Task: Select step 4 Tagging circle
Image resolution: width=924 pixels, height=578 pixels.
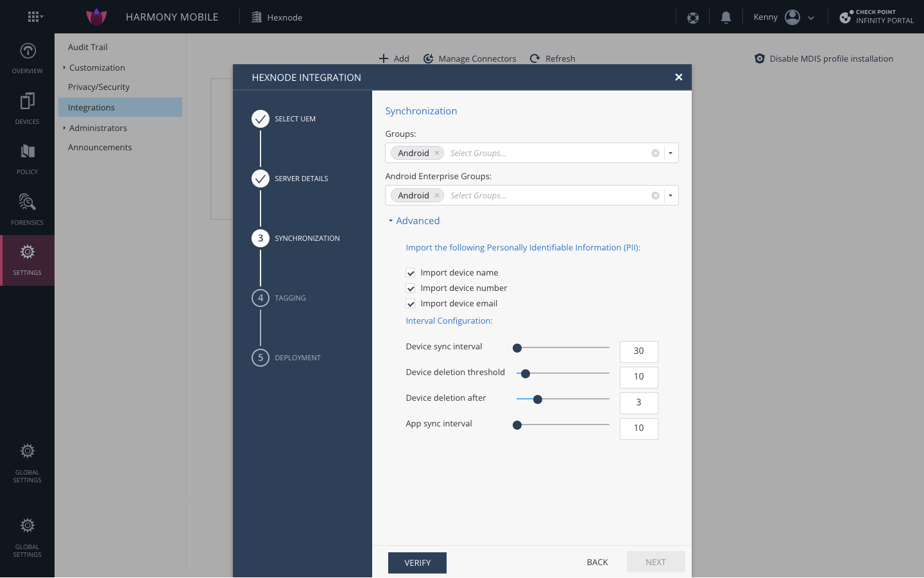Action: (261, 298)
